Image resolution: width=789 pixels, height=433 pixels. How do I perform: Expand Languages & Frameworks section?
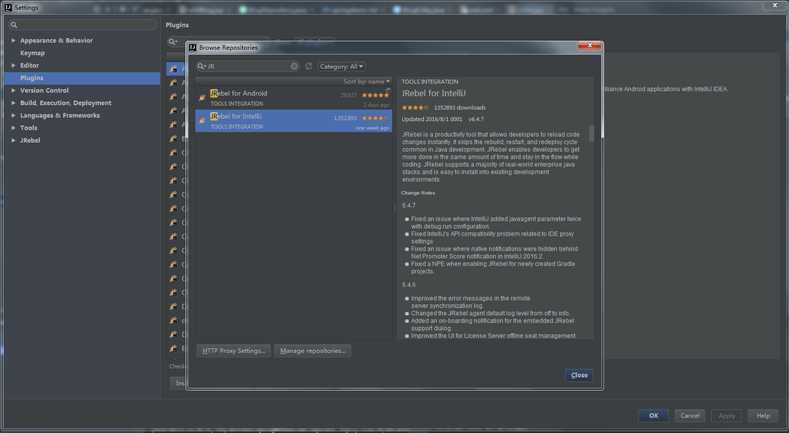pos(13,116)
